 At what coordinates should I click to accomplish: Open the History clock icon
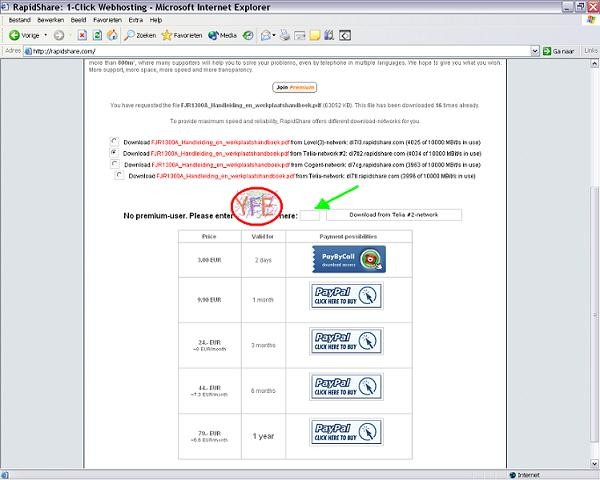click(248, 35)
